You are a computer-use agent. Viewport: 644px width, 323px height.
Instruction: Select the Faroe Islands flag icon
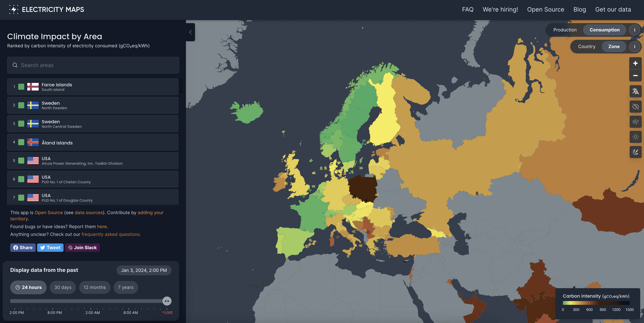[x=33, y=87]
